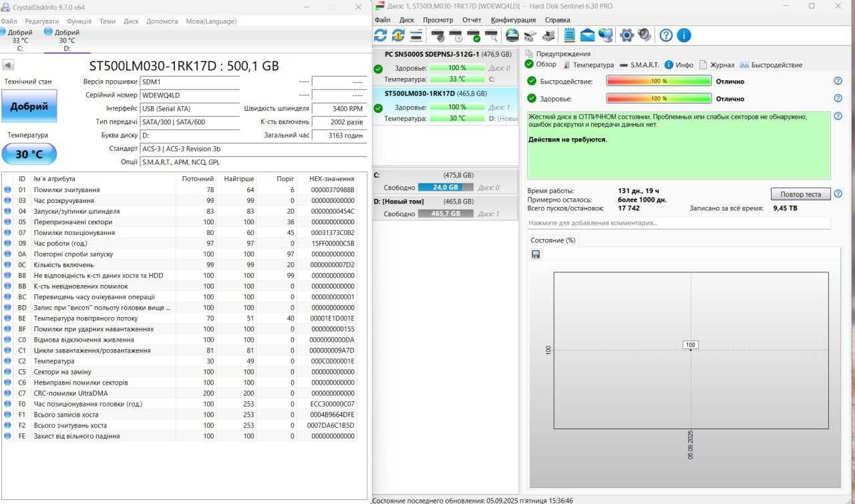This screenshot has width=855, height=504.
Task: Open Отчёт menu in Hard Disk Sentinel
Action: click(472, 20)
